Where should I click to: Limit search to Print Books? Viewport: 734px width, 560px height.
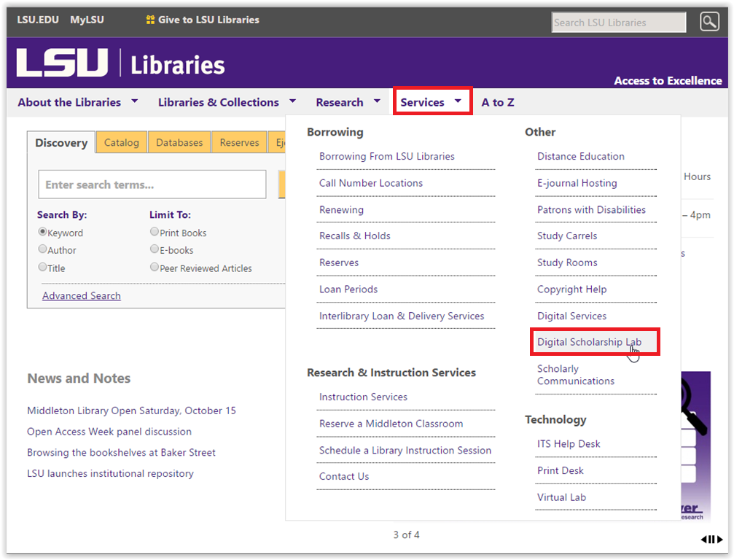click(155, 232)
